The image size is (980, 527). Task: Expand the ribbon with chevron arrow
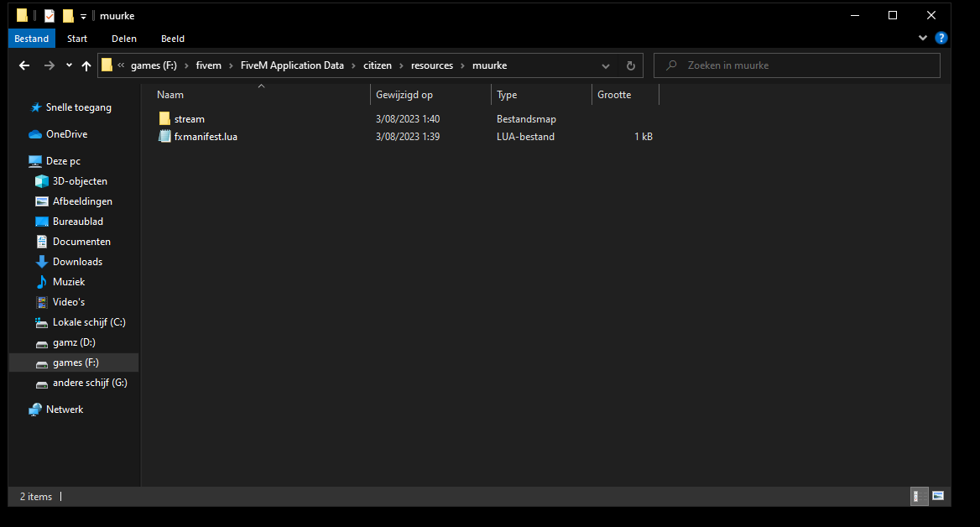click(x=922, y=38)
